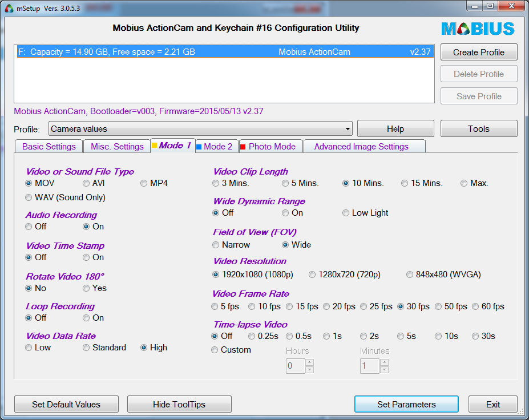
Task: Open the Profile dropdown showing Camera values
Action: click(x=200, y=129)
